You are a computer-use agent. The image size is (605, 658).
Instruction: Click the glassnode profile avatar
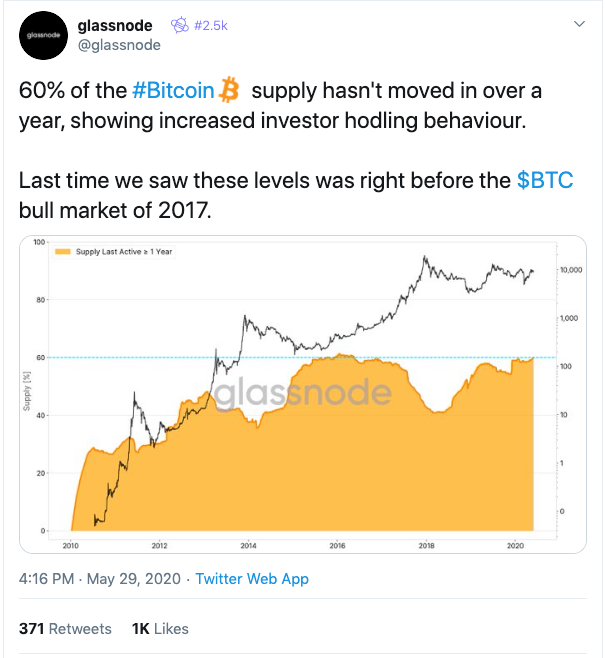pyautogui.click(x=43, y=35)
